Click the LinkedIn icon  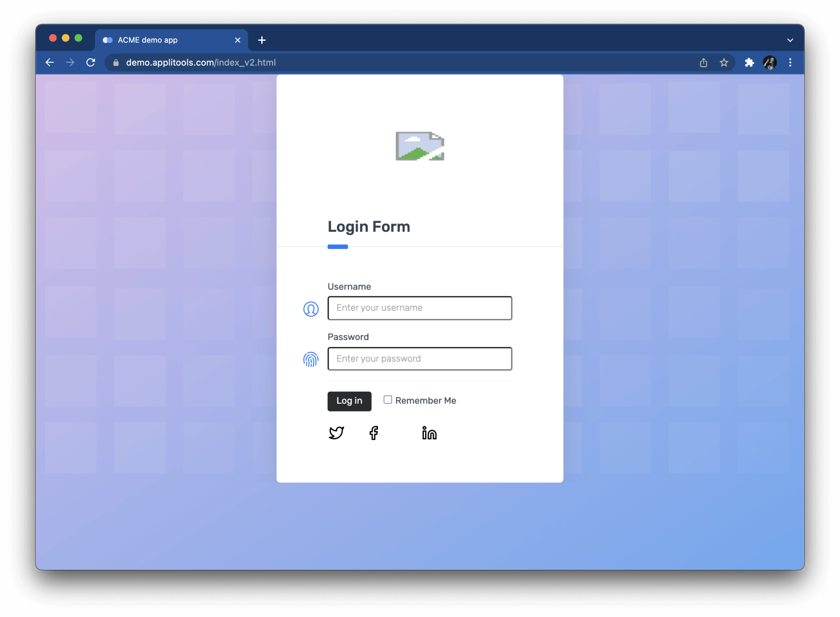click(429, 432)
